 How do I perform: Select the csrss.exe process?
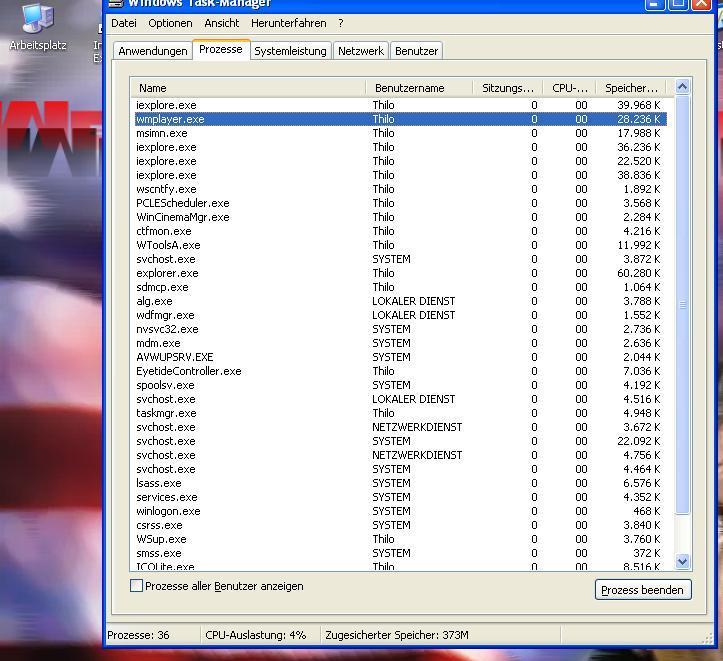pyautogui.click(x=400, y=525)
